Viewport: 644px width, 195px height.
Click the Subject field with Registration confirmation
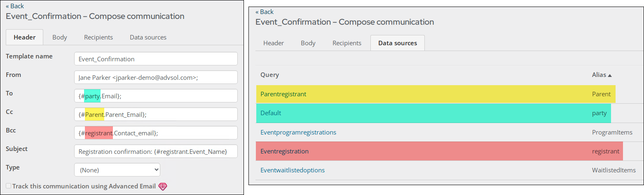156,151
